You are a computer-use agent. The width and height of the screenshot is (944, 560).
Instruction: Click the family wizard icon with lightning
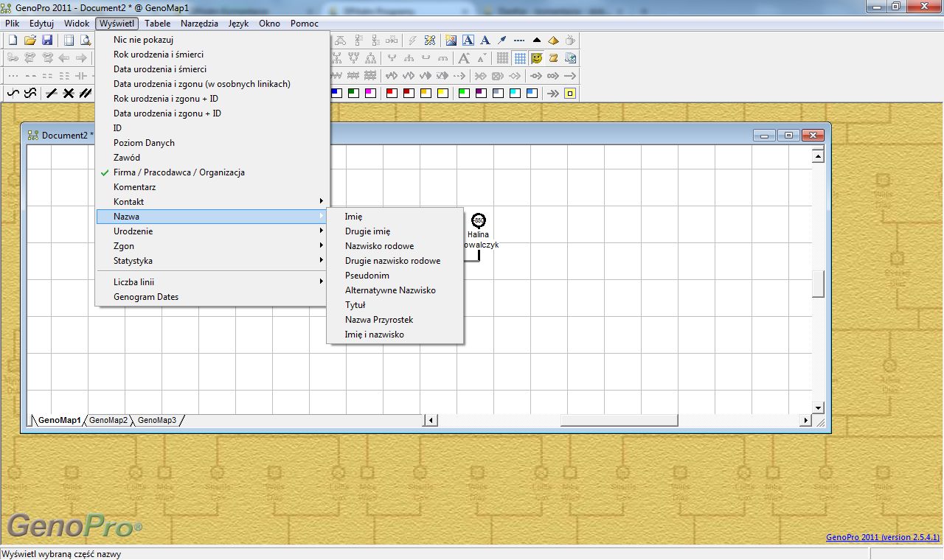point(430,40)
